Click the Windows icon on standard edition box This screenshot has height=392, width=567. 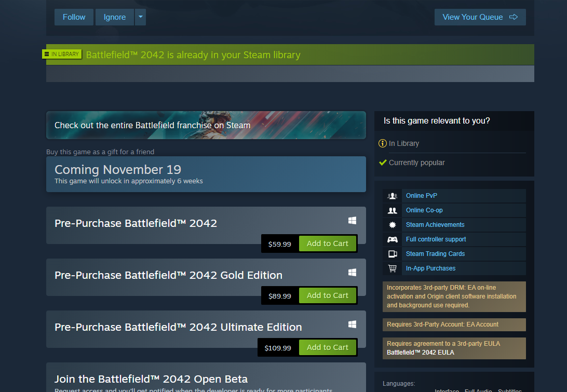point(352,221)
